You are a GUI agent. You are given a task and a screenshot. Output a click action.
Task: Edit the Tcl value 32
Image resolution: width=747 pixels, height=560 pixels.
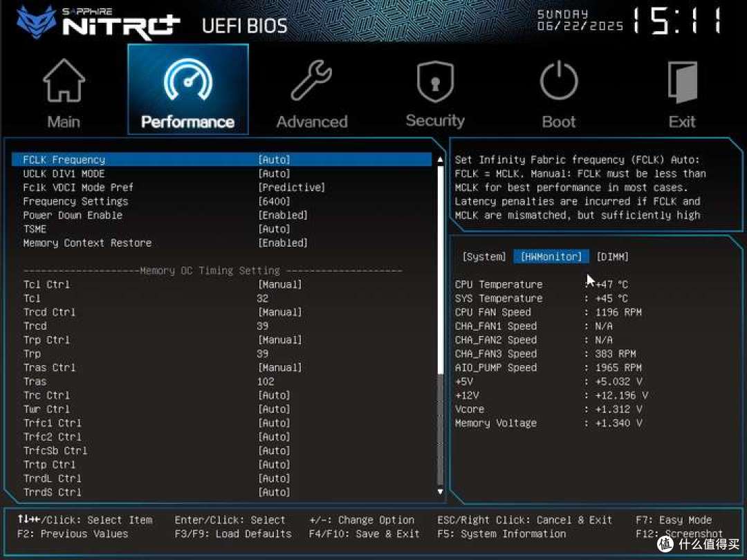pyautogui.click(x=263, y=298)
